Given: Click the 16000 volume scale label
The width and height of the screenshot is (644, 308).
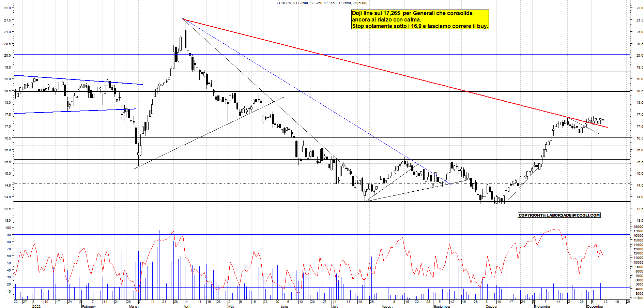Looking at the screenshot, I should [638, 236].
